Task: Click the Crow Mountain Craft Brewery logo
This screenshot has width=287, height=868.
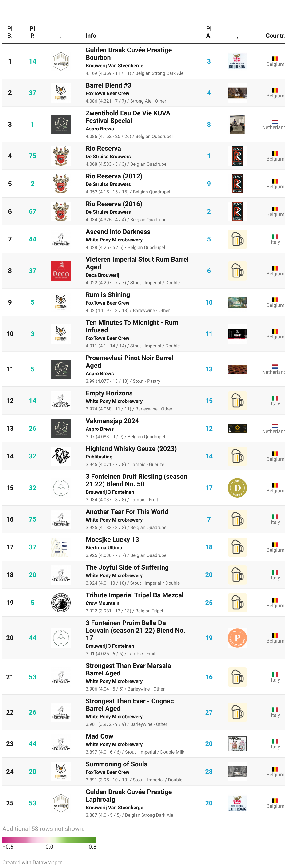Action: [61, 603]
